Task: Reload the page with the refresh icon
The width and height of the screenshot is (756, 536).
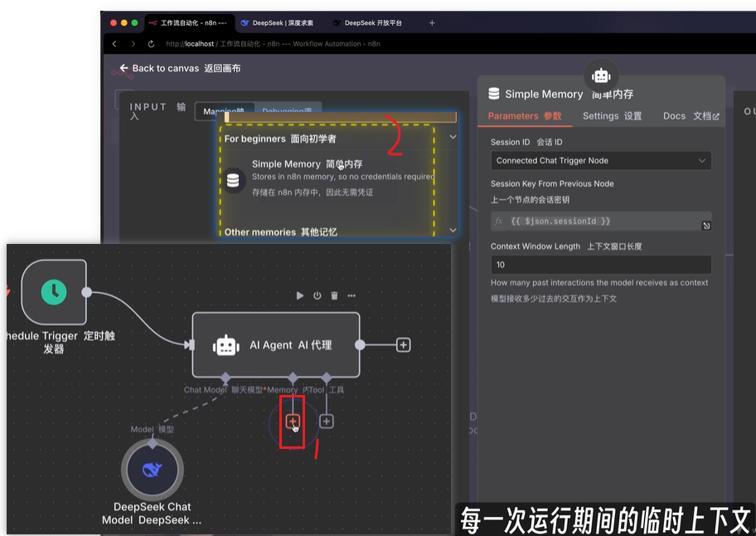Action: pos(151,44)
